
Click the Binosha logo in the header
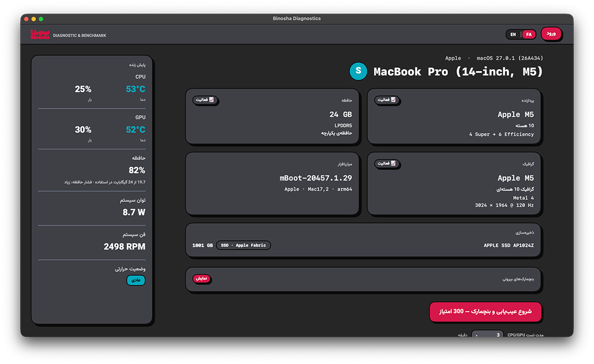point(40,35)
